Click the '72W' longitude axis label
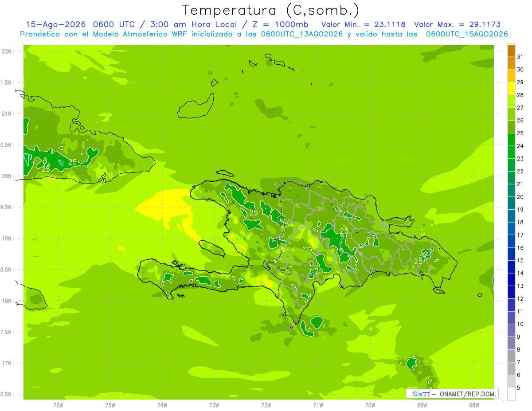This screenshot has height=411, width=532. click(266, 405)
